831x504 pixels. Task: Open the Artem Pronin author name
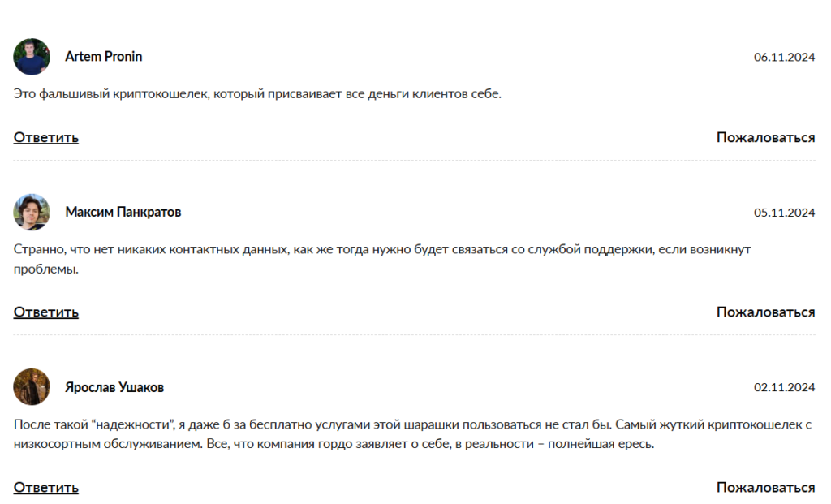[103, 57]
